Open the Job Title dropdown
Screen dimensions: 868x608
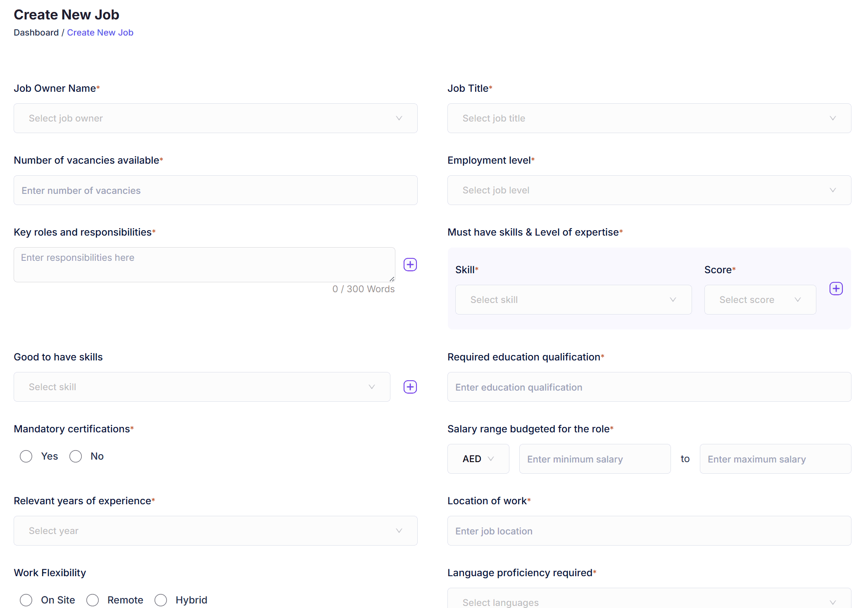[x=649, y=118]
